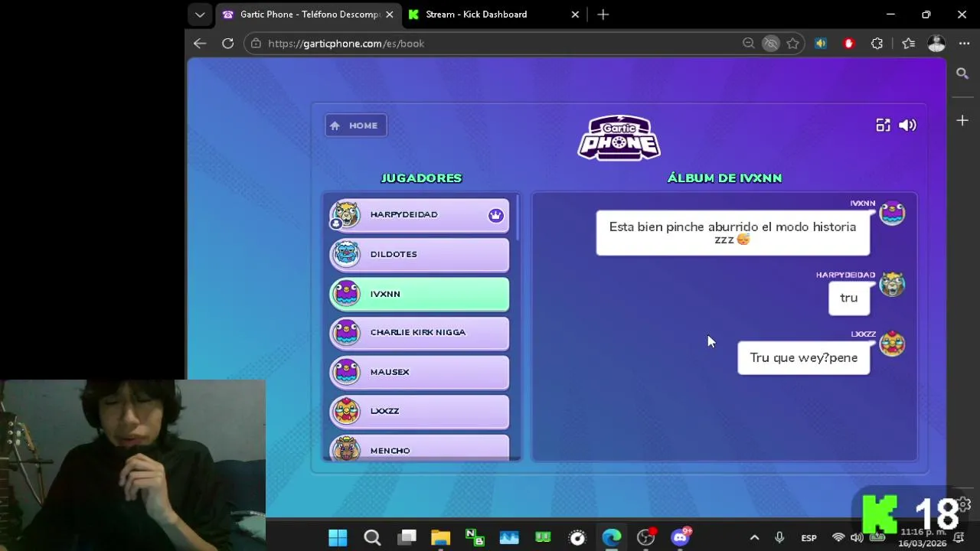980x551 pixels.
Task: Select player HARPYDEIDAD in the list
Action: click(x=419, y=214)
